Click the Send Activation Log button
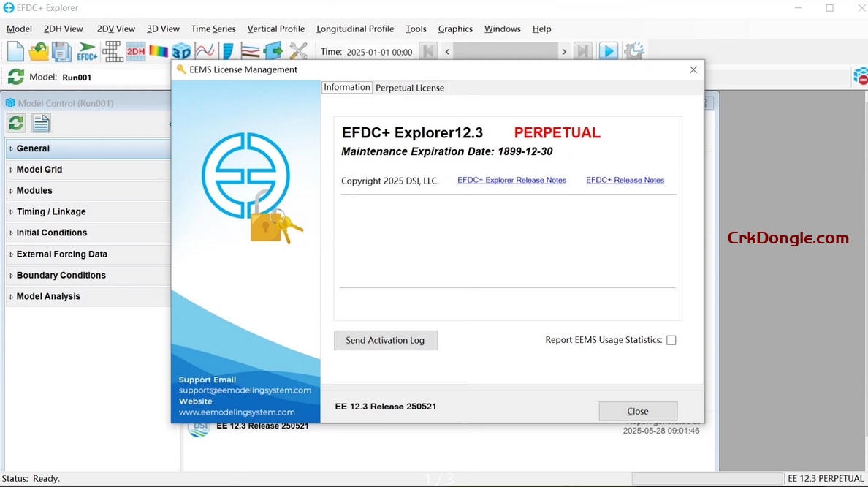Image resolution: width=868 pixels, height=487 pixels. 386,340
